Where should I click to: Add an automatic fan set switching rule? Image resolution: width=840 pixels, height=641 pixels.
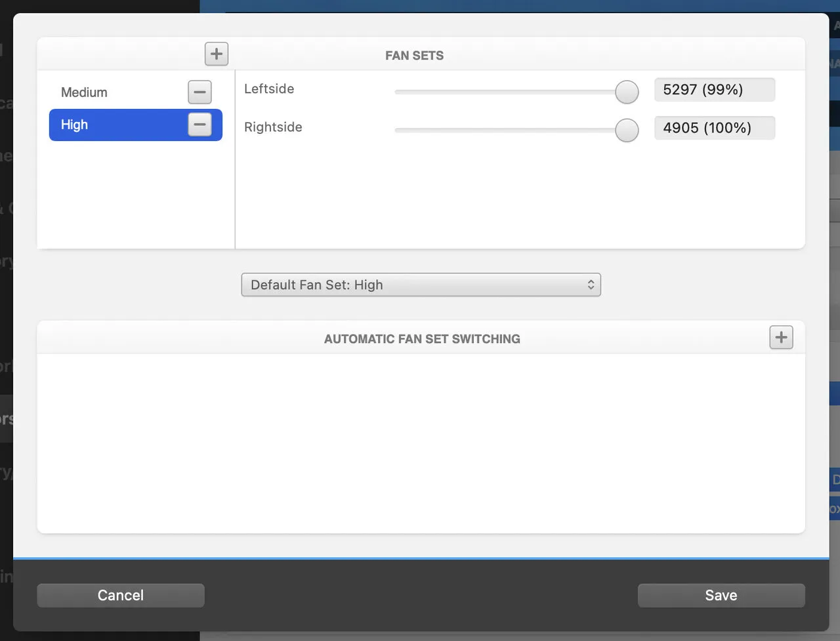click(781, 338)
